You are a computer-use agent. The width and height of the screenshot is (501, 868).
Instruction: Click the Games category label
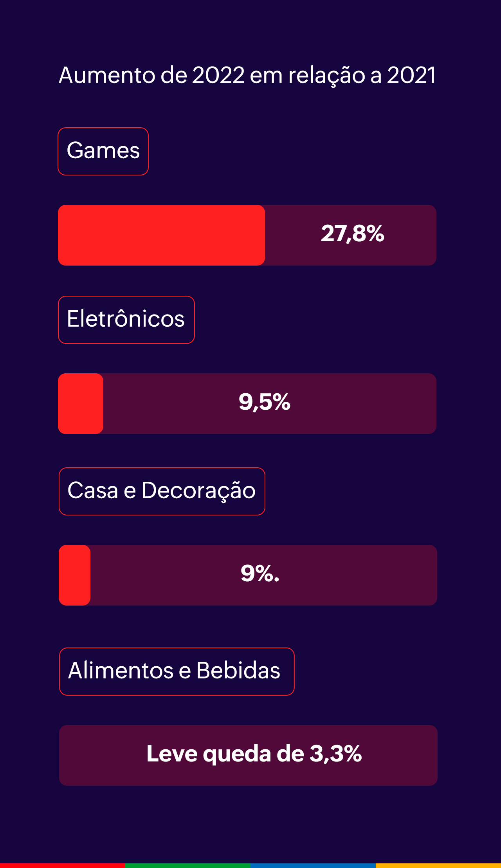(103, 151)
